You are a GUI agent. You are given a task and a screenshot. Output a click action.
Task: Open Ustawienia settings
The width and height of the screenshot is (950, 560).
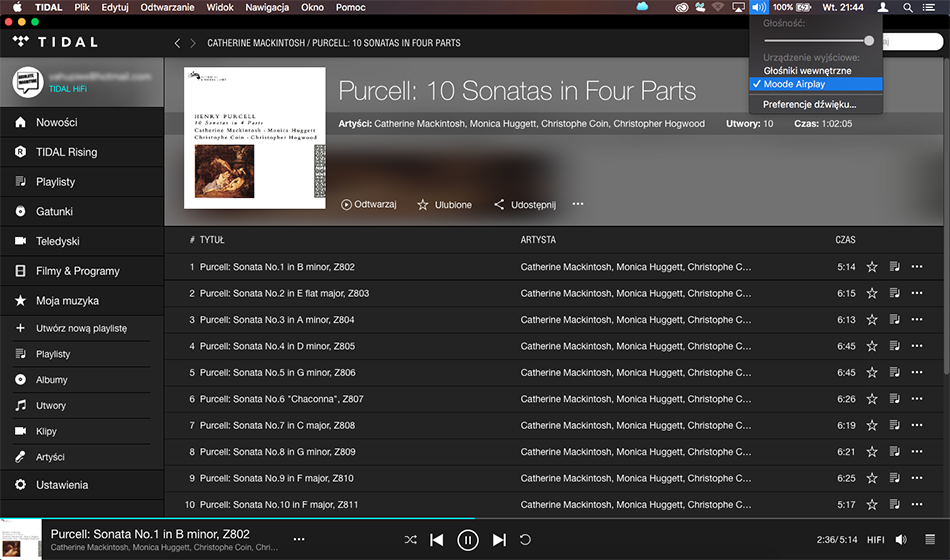82,485
